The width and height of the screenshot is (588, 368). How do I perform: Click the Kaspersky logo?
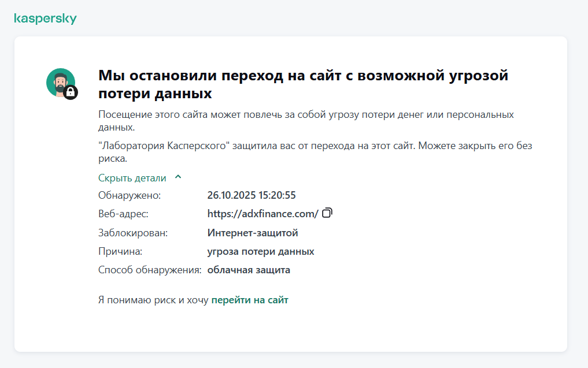point(45,18)
